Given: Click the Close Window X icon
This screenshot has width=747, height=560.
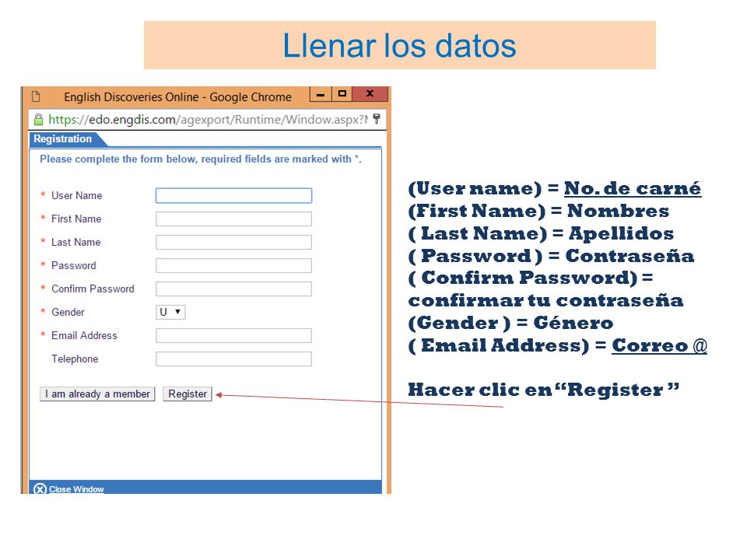Looking at the screenshot, I should (x=40, y=489).
